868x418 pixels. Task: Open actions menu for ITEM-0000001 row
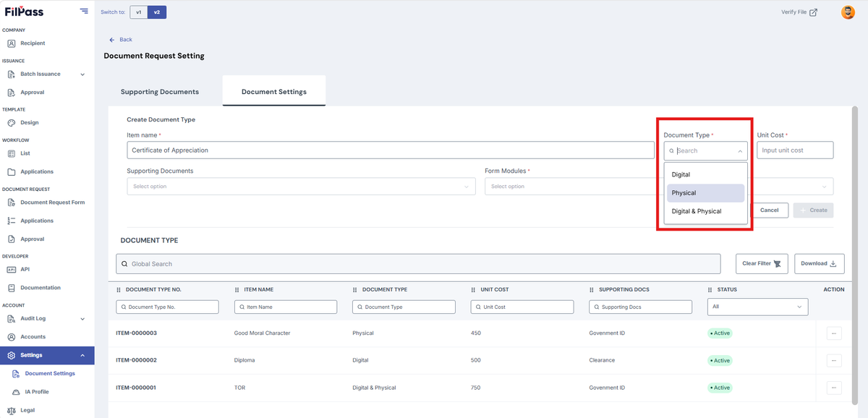(x=834, y=388)
